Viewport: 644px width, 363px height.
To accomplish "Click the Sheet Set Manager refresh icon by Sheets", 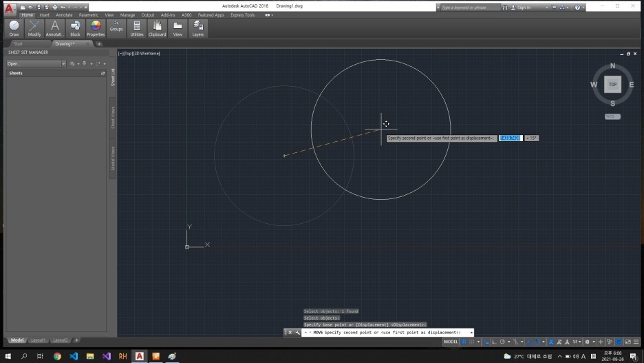I will tap(103, 73).
